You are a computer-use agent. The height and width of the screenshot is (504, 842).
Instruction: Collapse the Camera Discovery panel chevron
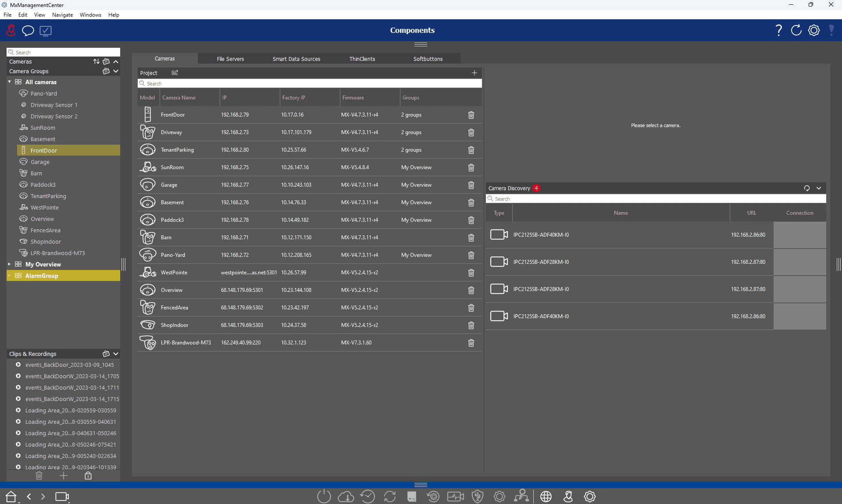coord(819,188)
